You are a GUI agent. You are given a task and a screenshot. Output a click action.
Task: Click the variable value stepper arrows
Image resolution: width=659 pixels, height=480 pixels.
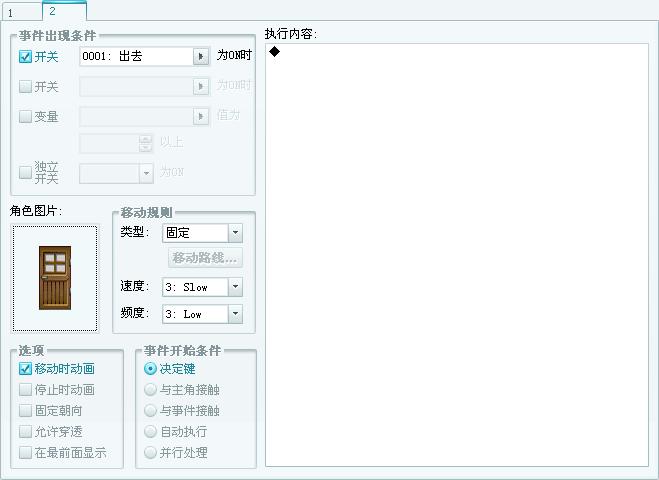pyautogui.click(x=145, y=143)
